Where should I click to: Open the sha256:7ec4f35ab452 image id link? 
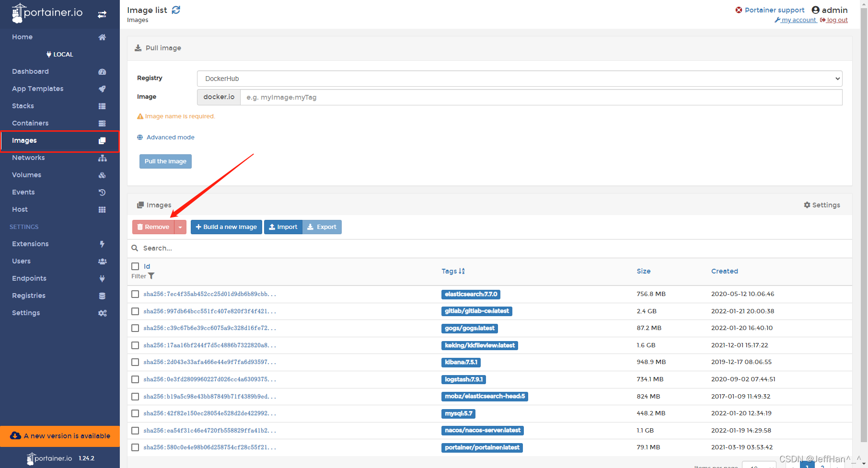click(209, 294)
